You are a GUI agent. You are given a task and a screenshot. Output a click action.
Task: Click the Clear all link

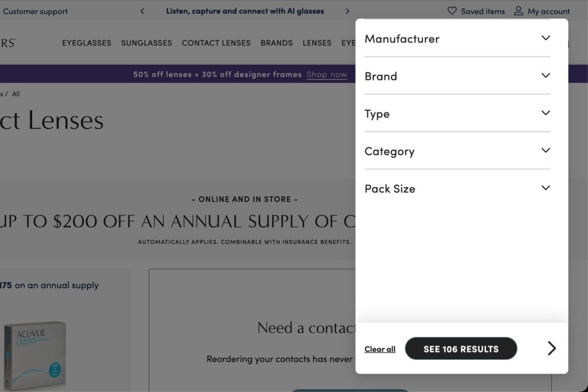tap(380, 349)
